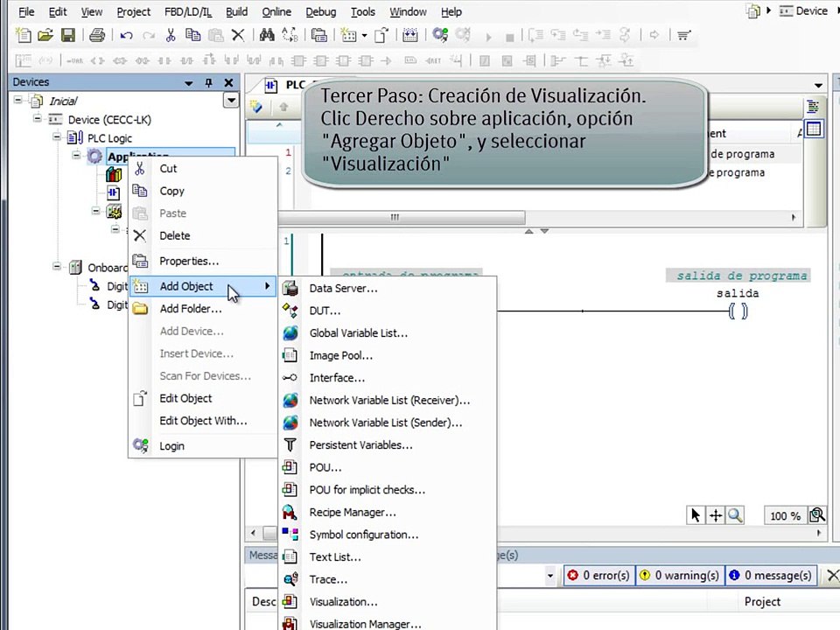Select Recipe Manager... entry
Image resolution: width=840 pixels, height=630 pixels.
click(x=388, y=512)
